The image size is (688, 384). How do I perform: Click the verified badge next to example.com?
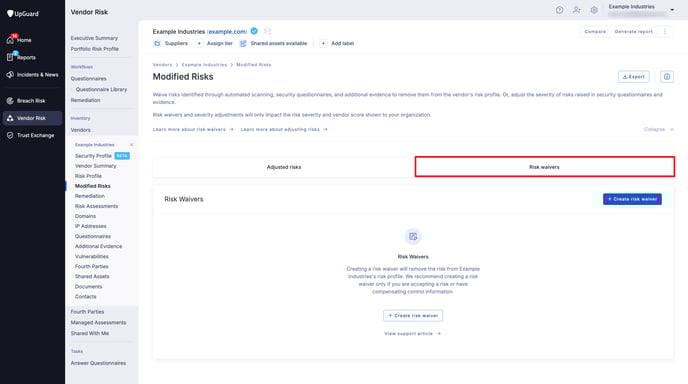[x=254, y=31]
